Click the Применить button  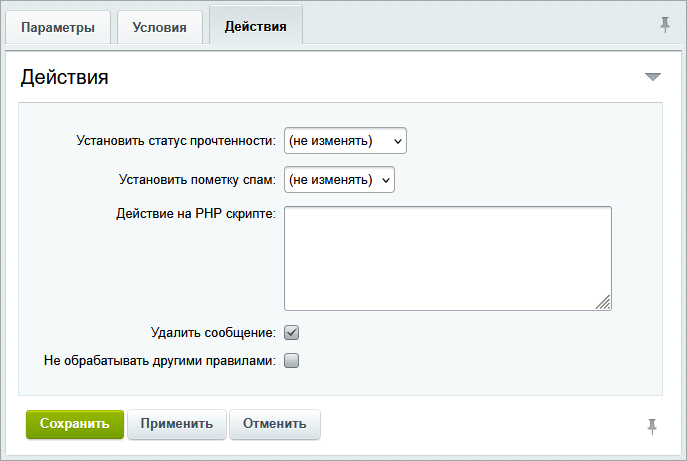[177, 424]
